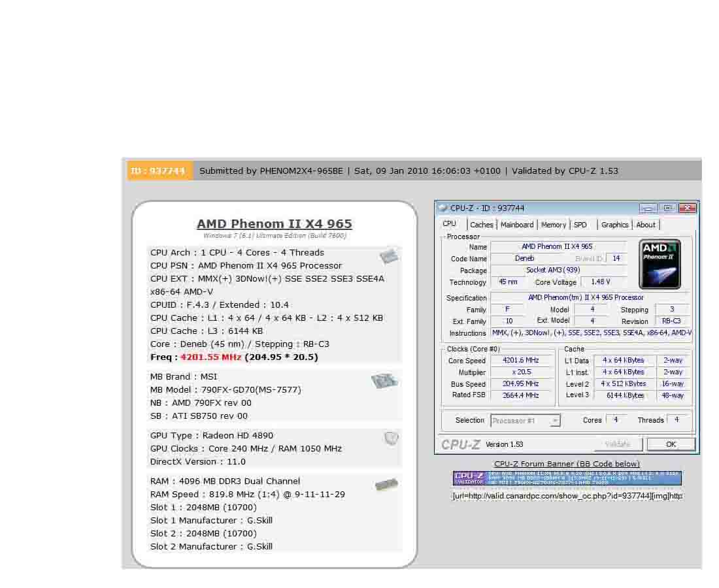Click the Bus Speed value 204.95 MHz
The image size is (719, 588).
point(522,384)
